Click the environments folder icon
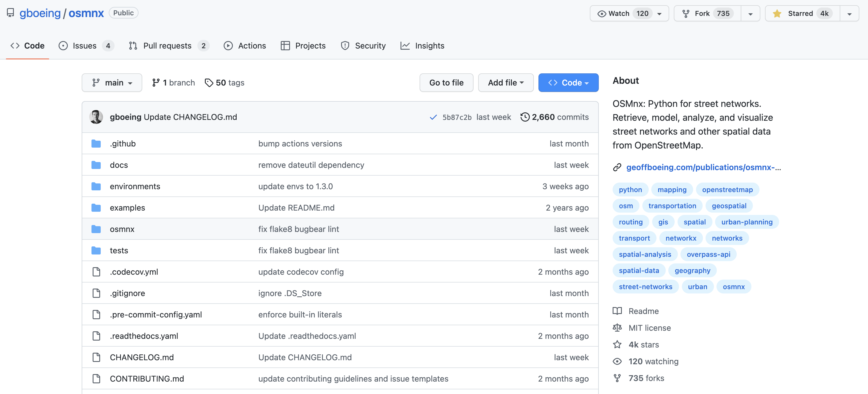Viewport: 868px width, 394px height. (96, 186)
